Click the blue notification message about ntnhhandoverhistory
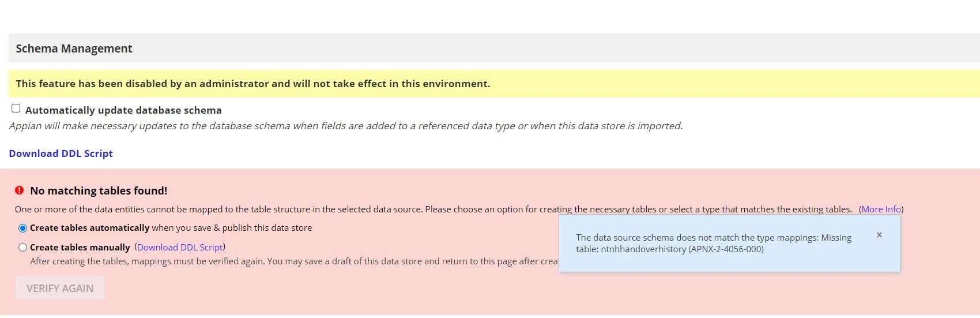 tap(714, 244)
